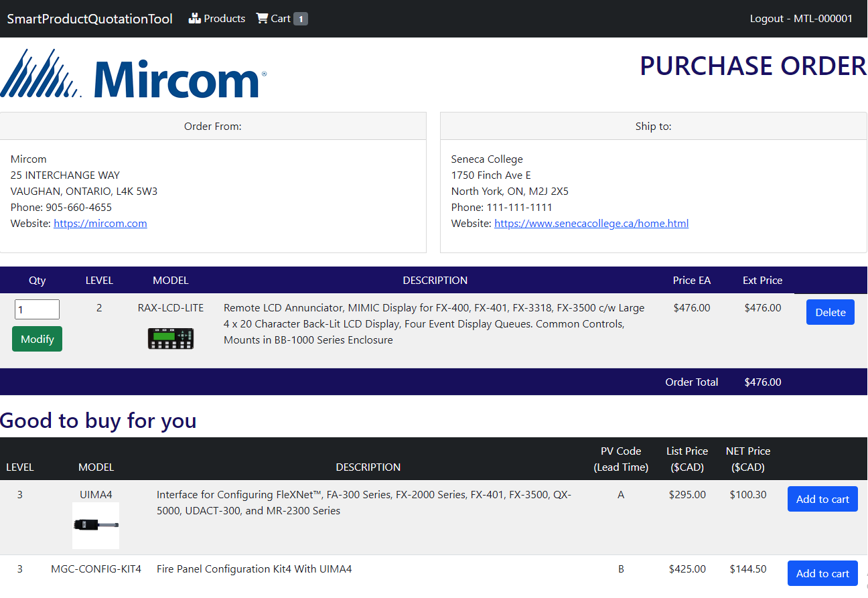Click the $425.00 list price

pyautogui.click(x=687, y=569)
